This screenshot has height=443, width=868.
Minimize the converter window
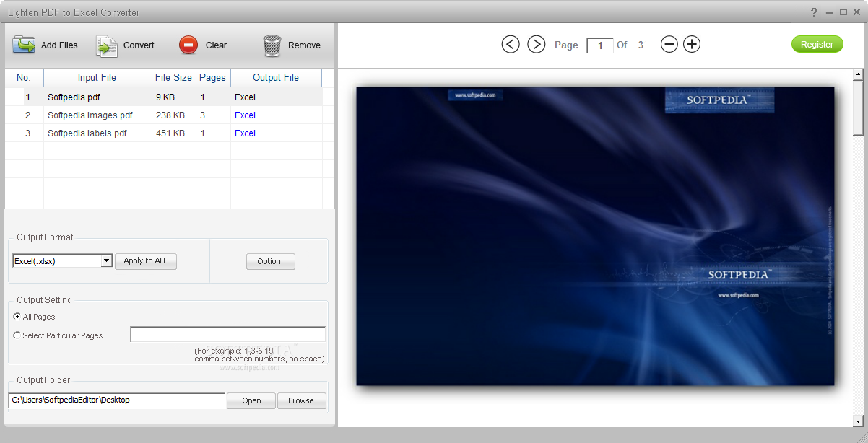tap(829, 12)
